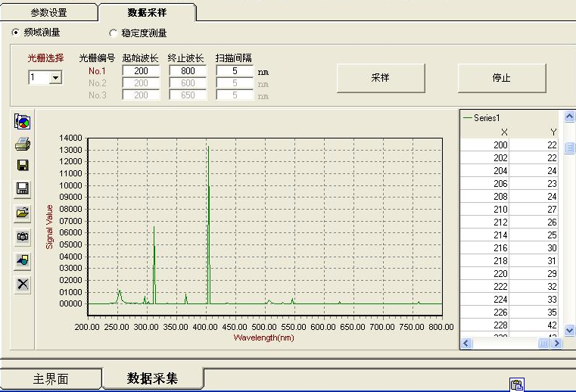The image size is (576, 392).
Task: Switch to the 主界面 bottom tab
Action: coord(51,378)
